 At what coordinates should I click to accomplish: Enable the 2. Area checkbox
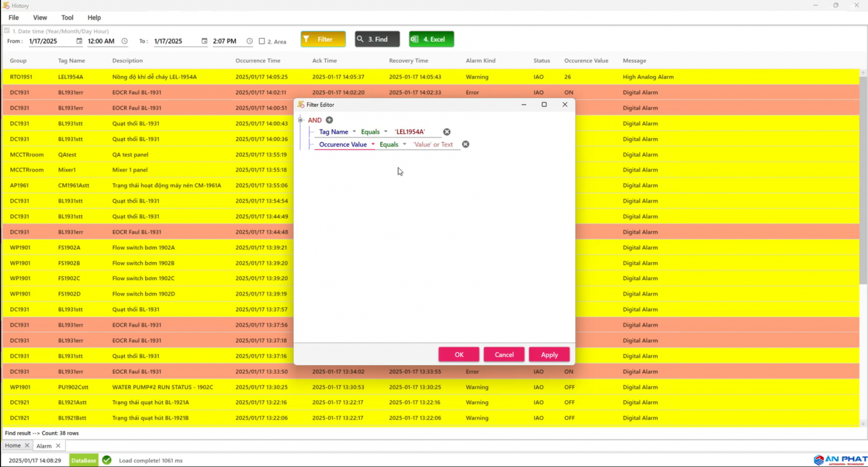click(x=262, y=41)
